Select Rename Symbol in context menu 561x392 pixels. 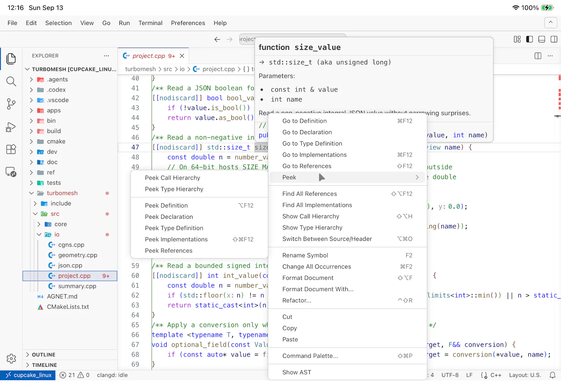click(347, 255)
